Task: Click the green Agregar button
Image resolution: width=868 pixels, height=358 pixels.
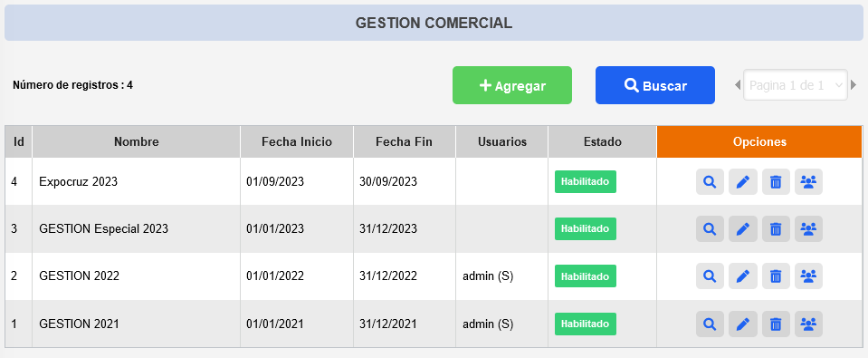Action: (x=512, y=85)
